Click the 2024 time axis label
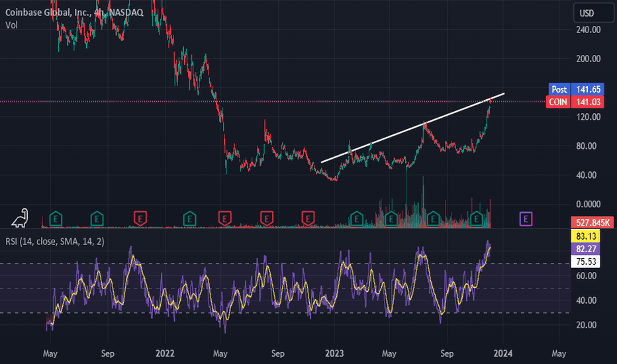Screen dimensions: 617x364 502,353
